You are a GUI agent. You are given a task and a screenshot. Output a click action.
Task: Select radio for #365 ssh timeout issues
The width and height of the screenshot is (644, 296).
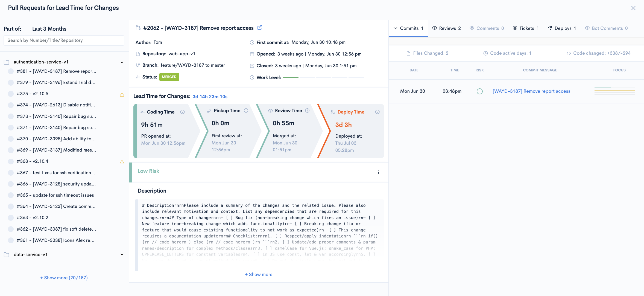(11, 195)
